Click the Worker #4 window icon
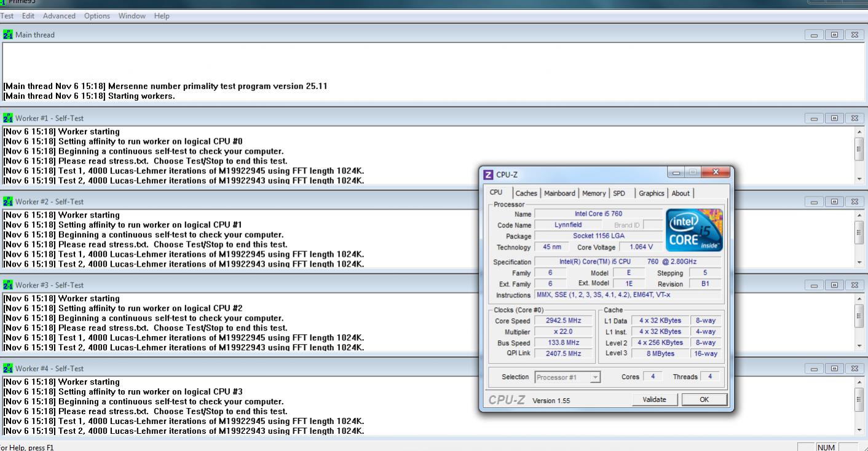The image size is (868, 451). click(8, 369)
